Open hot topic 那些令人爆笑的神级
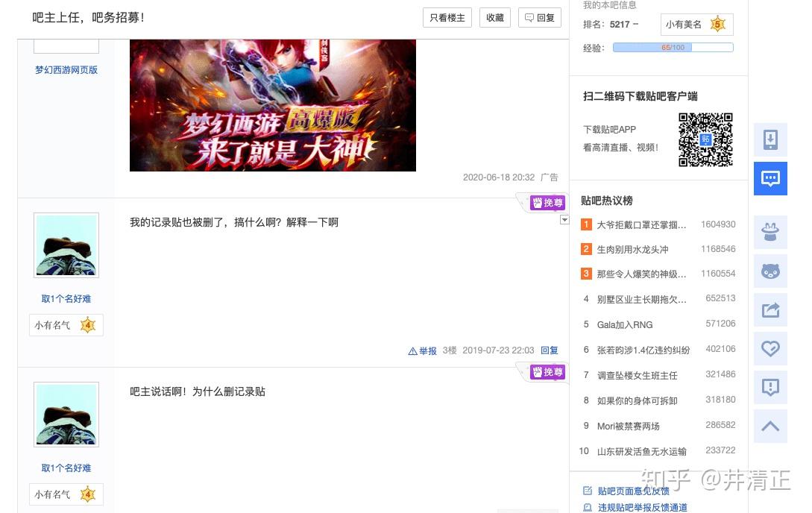 click(641, 274)
